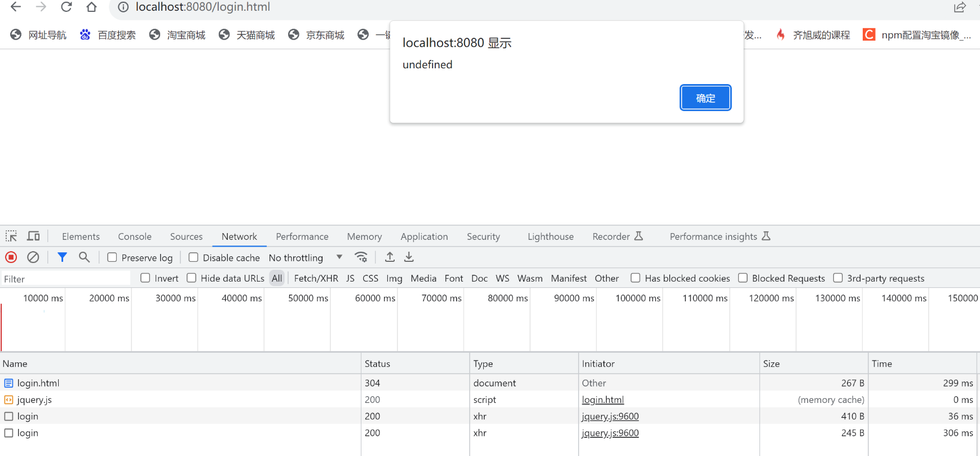Open network conditions Wi-Fi icon

(x=361, y=257)
